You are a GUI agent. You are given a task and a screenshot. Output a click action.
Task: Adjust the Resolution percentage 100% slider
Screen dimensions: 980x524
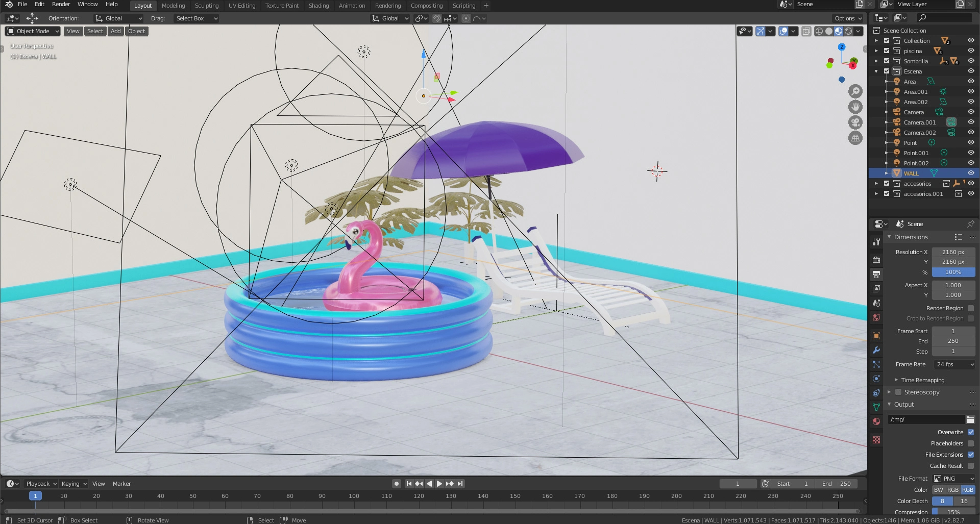click(x=953, y=272)
